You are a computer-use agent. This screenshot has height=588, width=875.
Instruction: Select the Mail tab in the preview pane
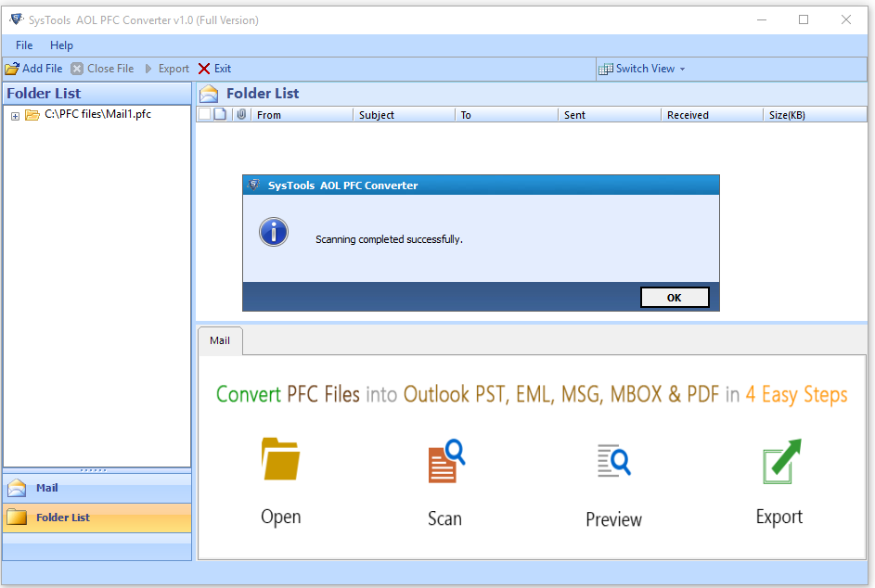click(220, 340)
